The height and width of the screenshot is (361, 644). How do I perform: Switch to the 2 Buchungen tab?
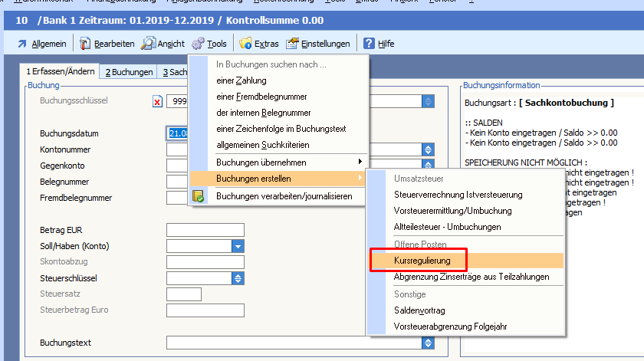(129, 72)
